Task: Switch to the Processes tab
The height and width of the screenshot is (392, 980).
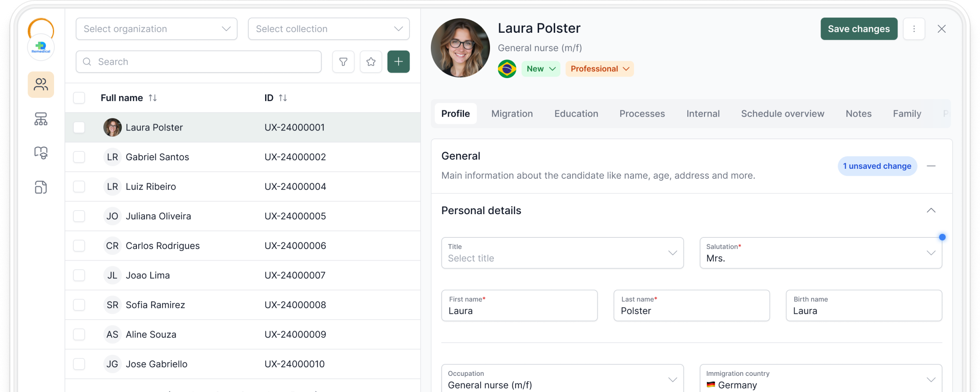Action: pos(642,114)
